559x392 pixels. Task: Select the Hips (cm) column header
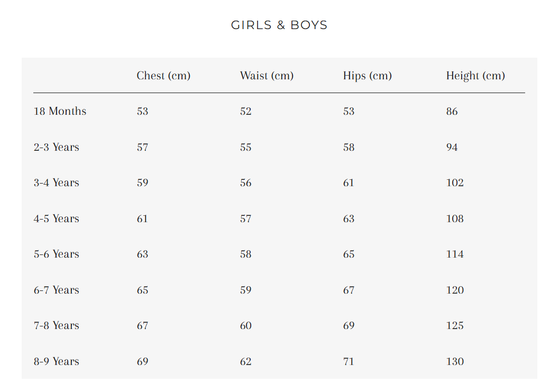[x=367, y=76]
